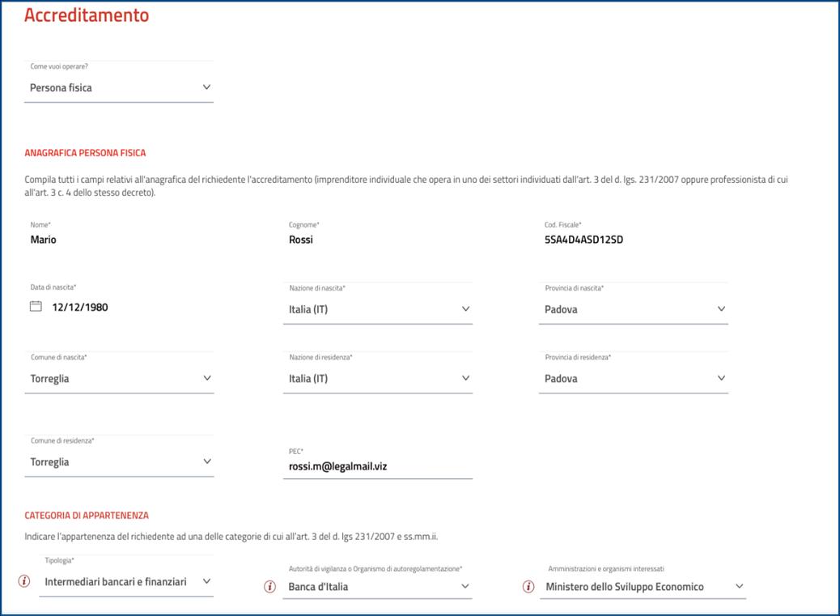This screenshot has width=840, height=616.
Task: Expand Provincia di residenza dropdown
Action: pos(633,378)
